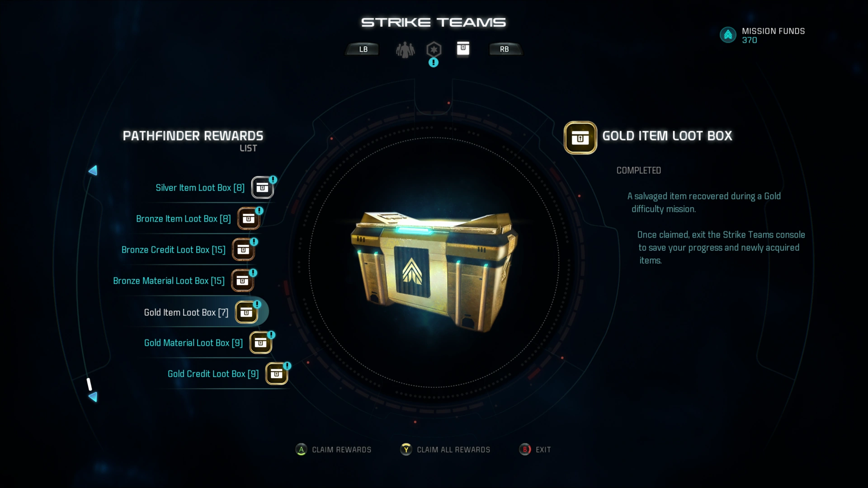The height and width of the screenshot is (488, 868).
Task: Open the strike team squad tab icon
Action: [x=406, y=50]
